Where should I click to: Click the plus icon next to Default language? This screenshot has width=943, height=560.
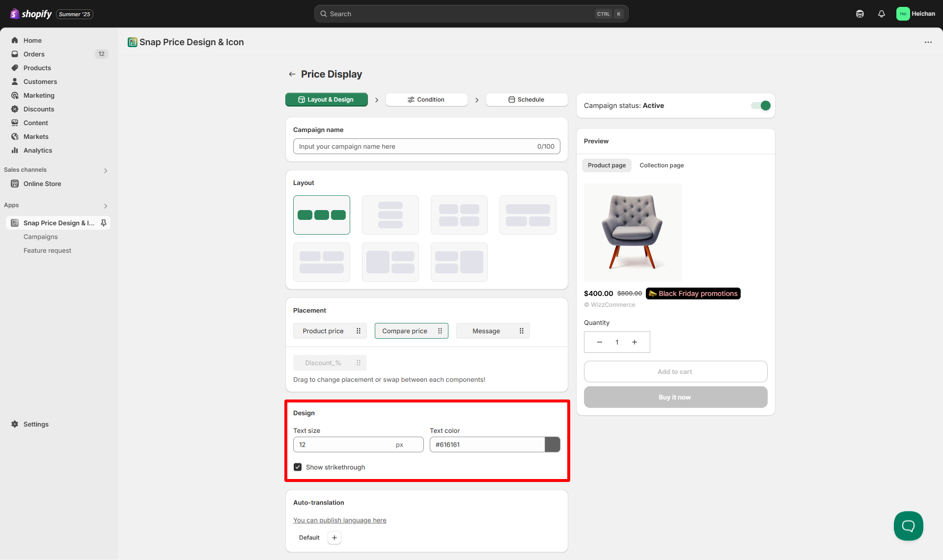334,537
